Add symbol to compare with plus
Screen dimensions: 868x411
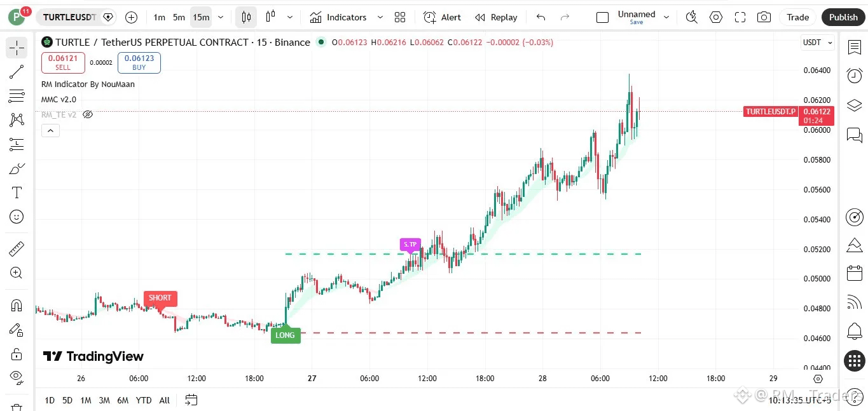tap(131, 17)
